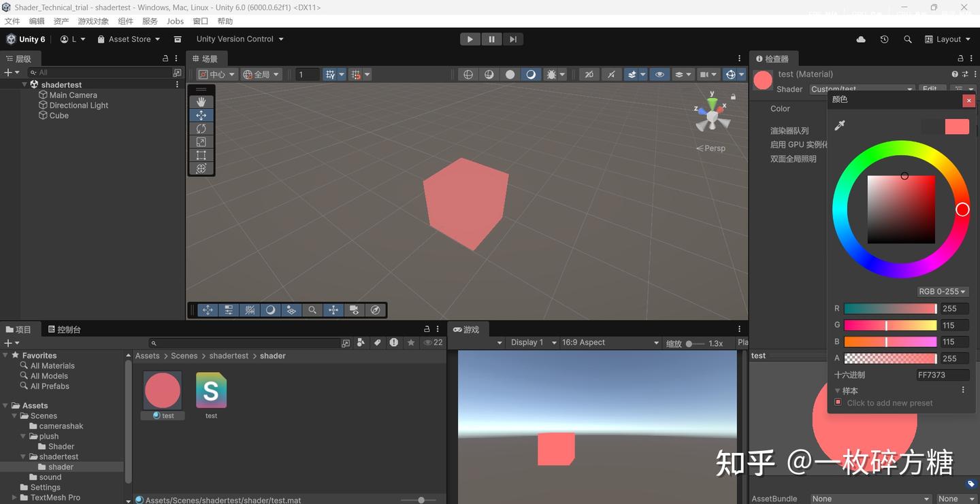
Task: Click the version history clock icon
Action: [x=884, y=39]
